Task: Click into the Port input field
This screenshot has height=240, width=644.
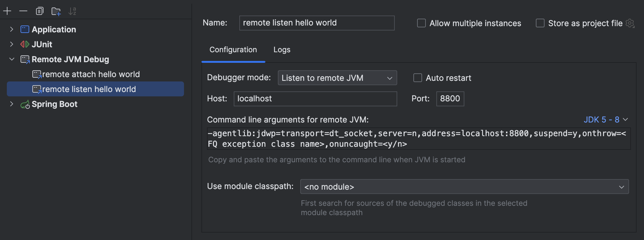Action: 450,99
